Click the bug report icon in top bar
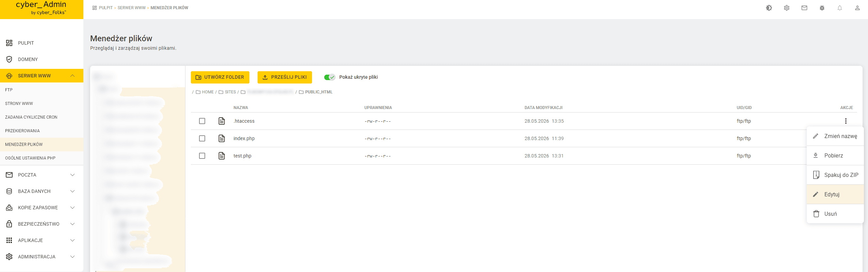Image resolution: width=868 pixels, height=272 pixels. (822, 8)
